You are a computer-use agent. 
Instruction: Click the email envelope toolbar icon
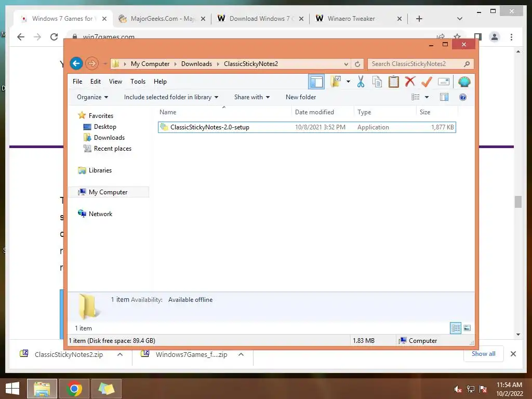point(444,82)
